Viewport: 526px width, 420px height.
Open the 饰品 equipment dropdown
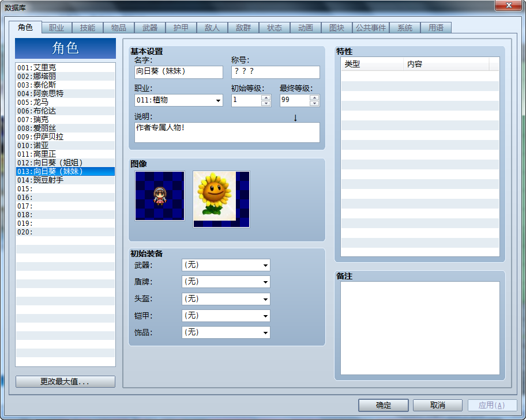coord(226,332)
